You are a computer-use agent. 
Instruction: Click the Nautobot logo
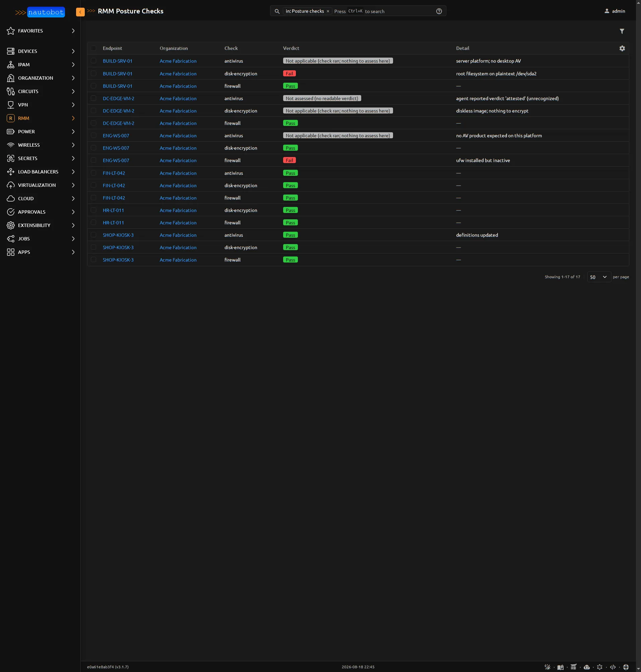click(40, 12)
